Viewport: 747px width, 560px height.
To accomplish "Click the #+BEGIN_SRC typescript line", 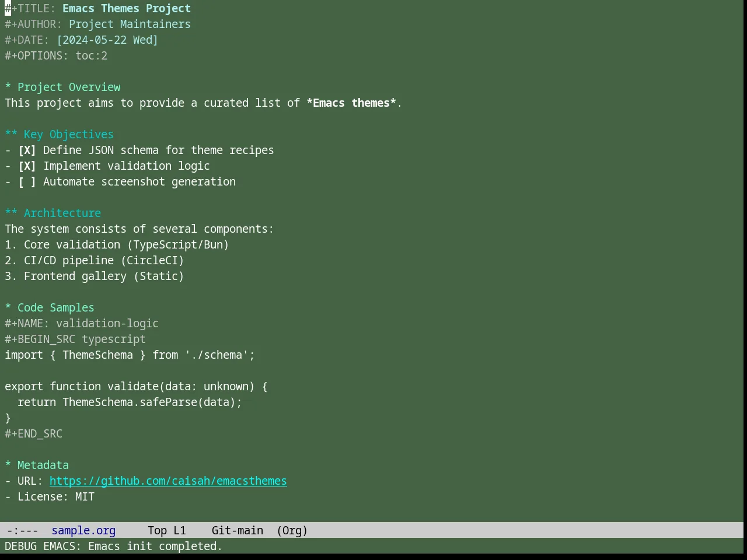I will [75, 339].
